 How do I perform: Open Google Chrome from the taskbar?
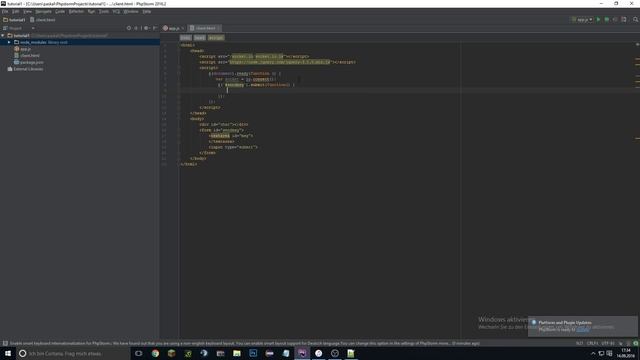coord(155,353)
